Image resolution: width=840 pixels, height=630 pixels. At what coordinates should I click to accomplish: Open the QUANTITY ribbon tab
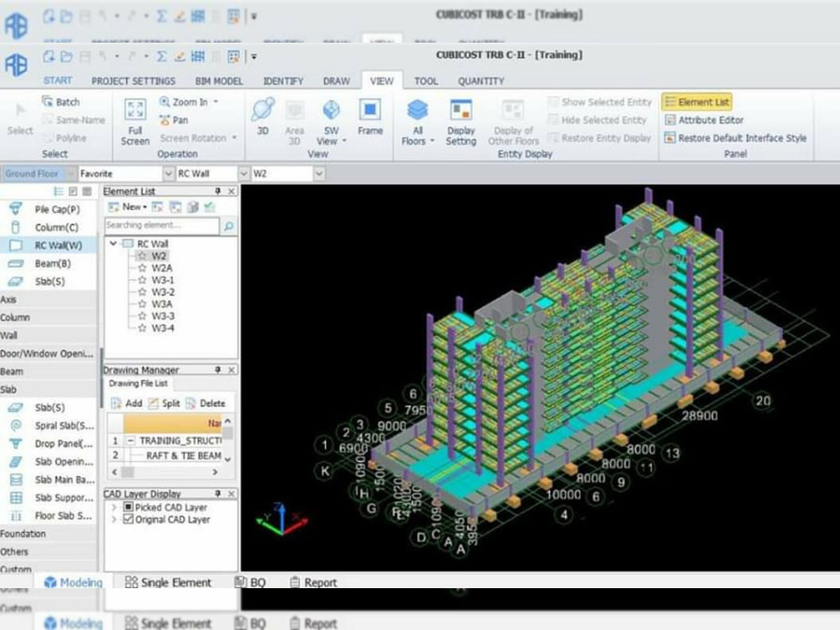(481, 81)
